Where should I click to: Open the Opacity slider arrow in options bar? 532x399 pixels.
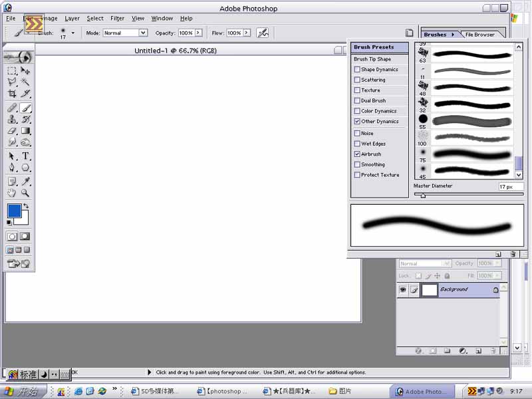point(198,33)
